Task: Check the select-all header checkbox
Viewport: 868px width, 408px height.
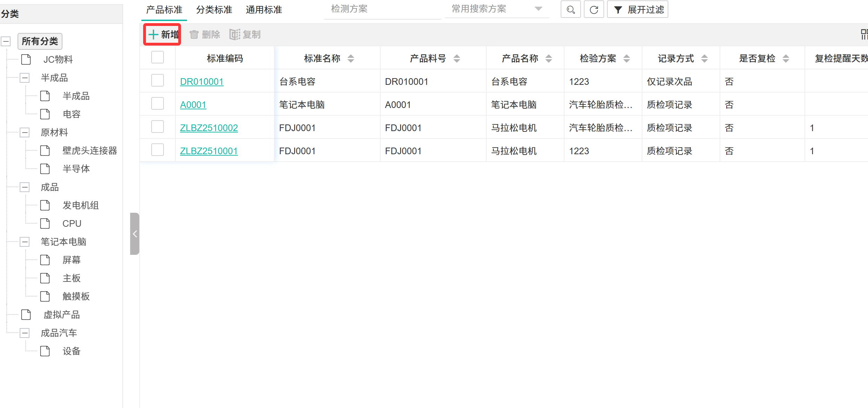Action: click(x=158, y=57)
